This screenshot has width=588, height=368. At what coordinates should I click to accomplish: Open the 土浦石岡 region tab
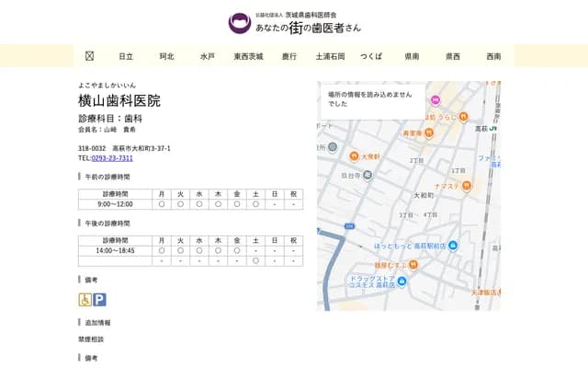coord(330,56)
